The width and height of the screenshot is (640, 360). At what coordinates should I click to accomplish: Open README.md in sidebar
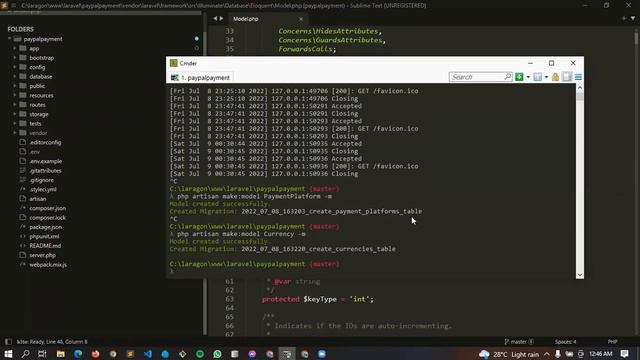coord(45,246)
